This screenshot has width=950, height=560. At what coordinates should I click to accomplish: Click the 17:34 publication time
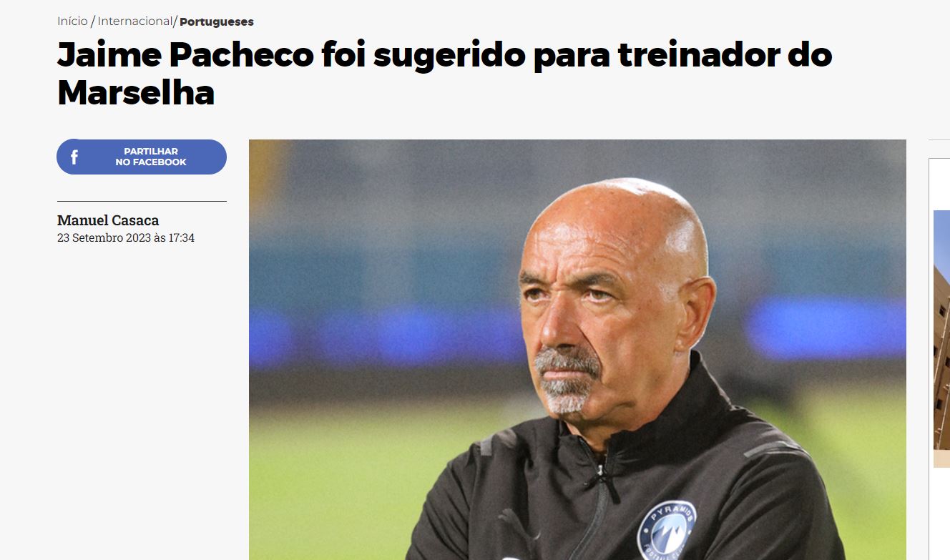pyautogui.click(x=181, y=237)
